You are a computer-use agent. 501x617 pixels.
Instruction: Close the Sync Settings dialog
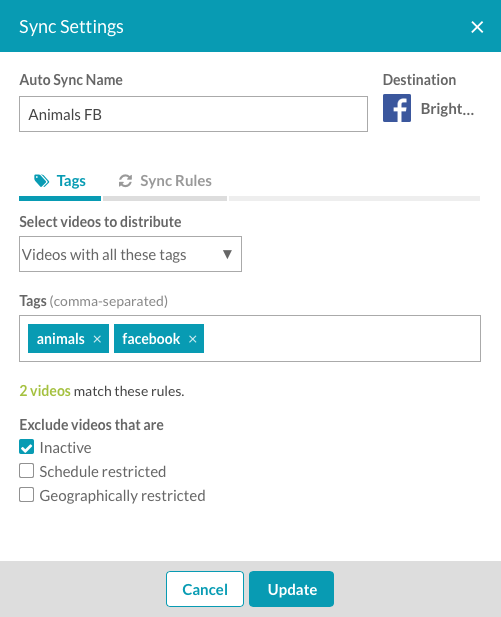click(x=477, y=27)
